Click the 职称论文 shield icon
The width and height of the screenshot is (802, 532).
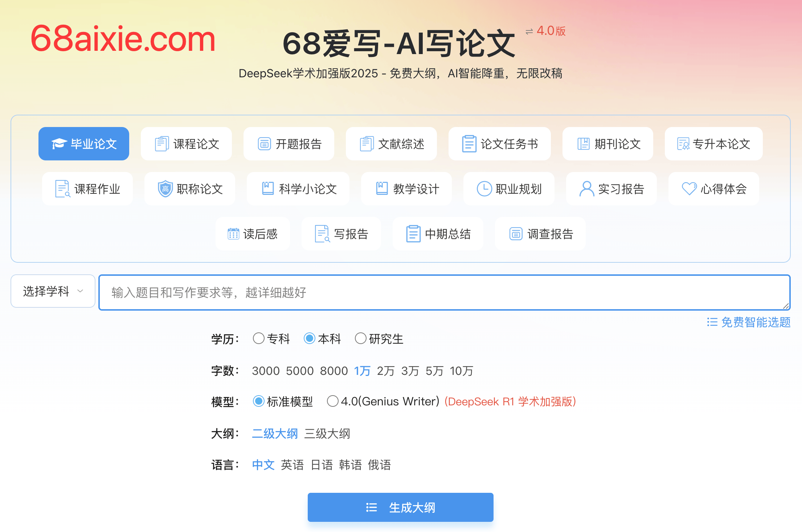click(165, 189)
